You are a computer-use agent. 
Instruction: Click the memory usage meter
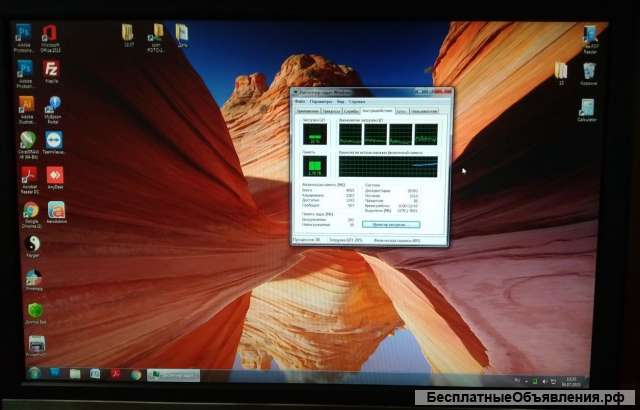(x=315, y=166)
